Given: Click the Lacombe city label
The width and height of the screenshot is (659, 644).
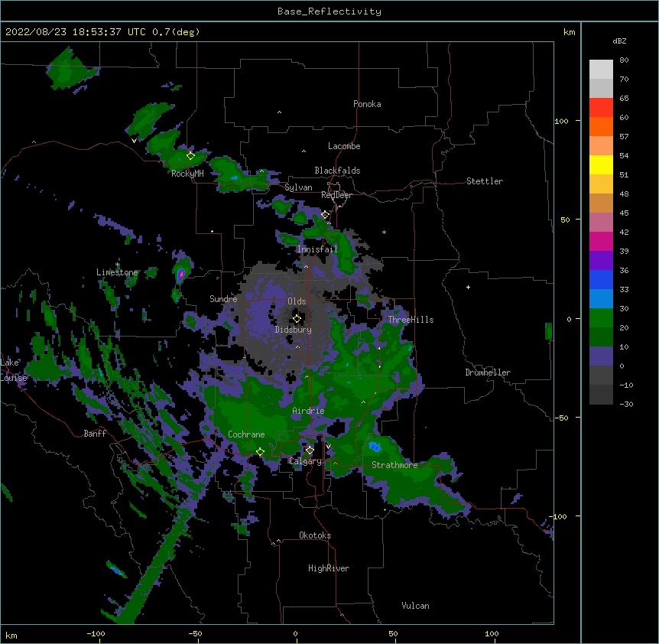Looking at the screenshot, I should pos(344,146).
